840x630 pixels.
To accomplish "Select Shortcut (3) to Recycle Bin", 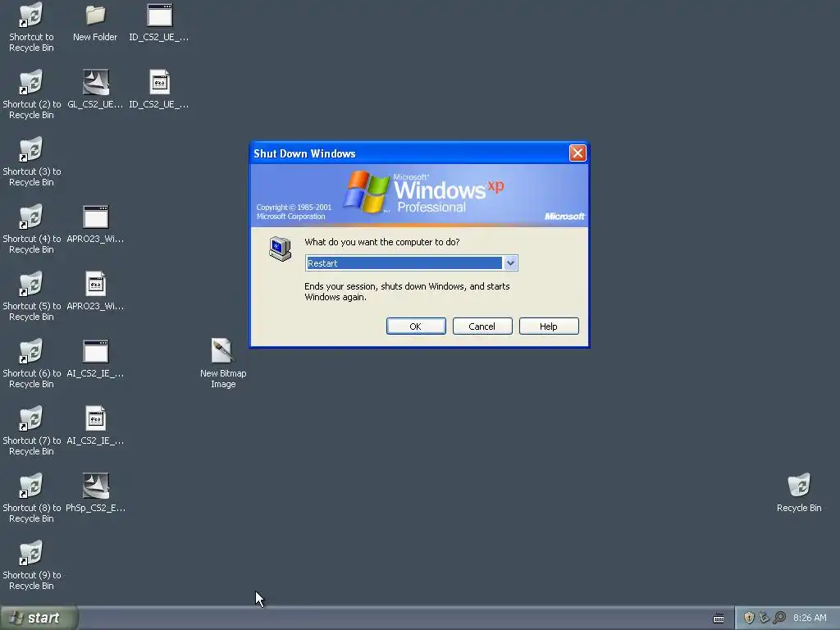I will [31, 162].
